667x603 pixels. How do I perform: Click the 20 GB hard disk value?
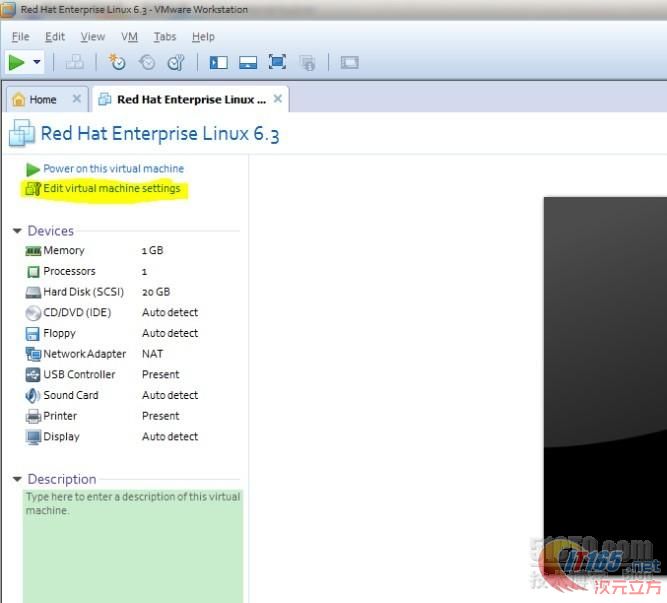(x=156, y=292)
